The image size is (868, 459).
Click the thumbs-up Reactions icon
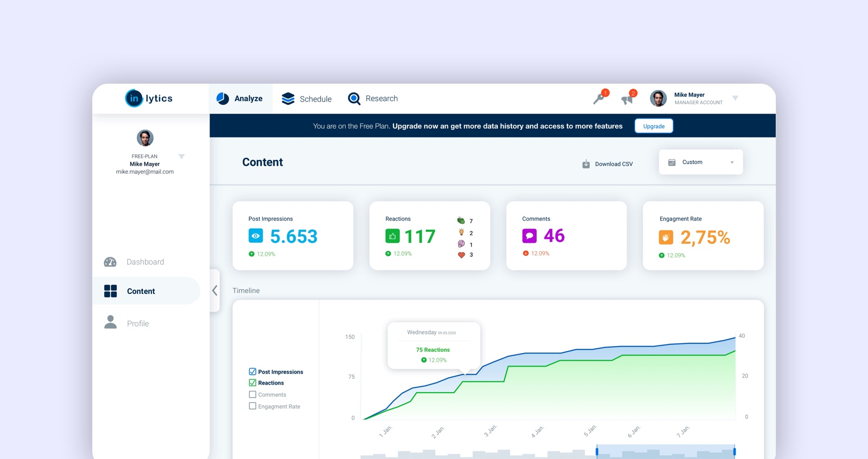click(x=392, y=236)
